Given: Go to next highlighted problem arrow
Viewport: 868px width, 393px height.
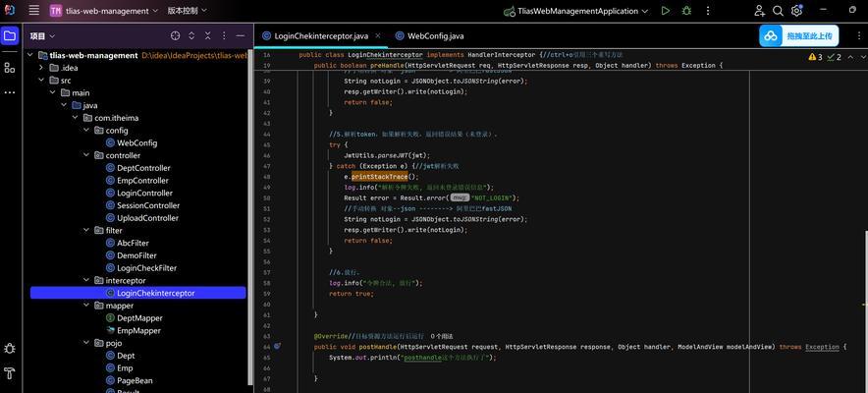Looking at the screenshot, I should tap(863, 56).
